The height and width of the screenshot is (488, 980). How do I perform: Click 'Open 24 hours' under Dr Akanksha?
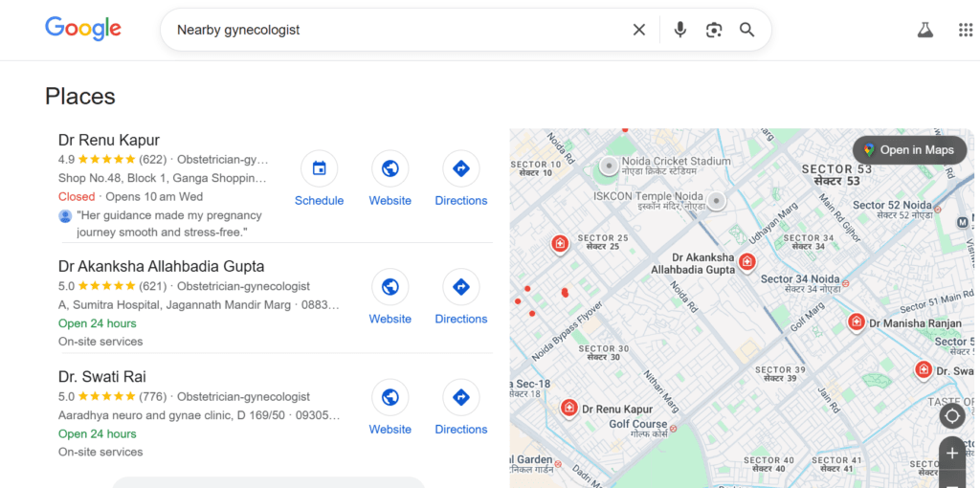pyautogui.click(x=97, y=323)
